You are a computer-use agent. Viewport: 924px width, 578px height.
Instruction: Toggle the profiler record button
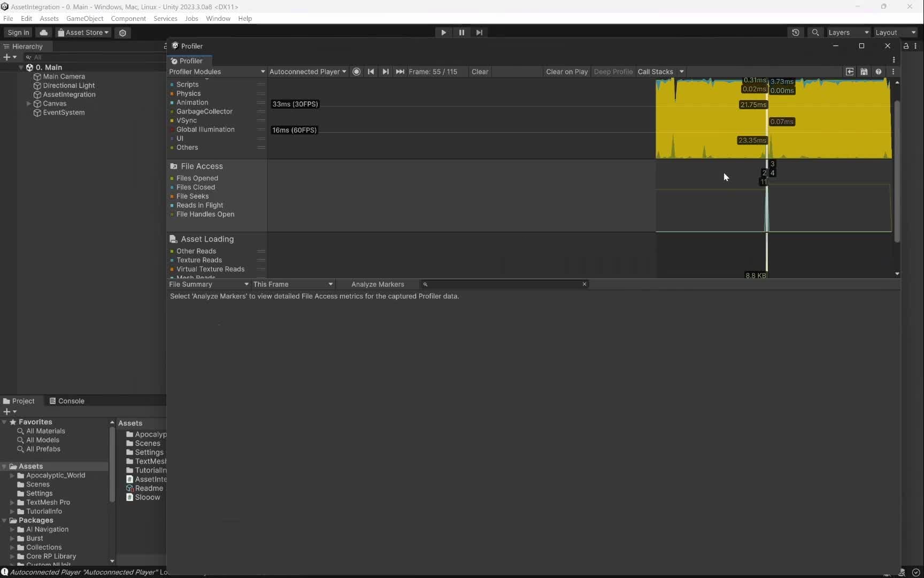pyautogui.click(x=357, y=72)
